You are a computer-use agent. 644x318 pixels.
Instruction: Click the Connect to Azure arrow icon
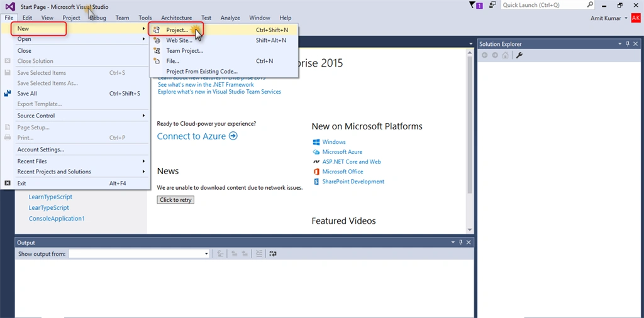233,136
